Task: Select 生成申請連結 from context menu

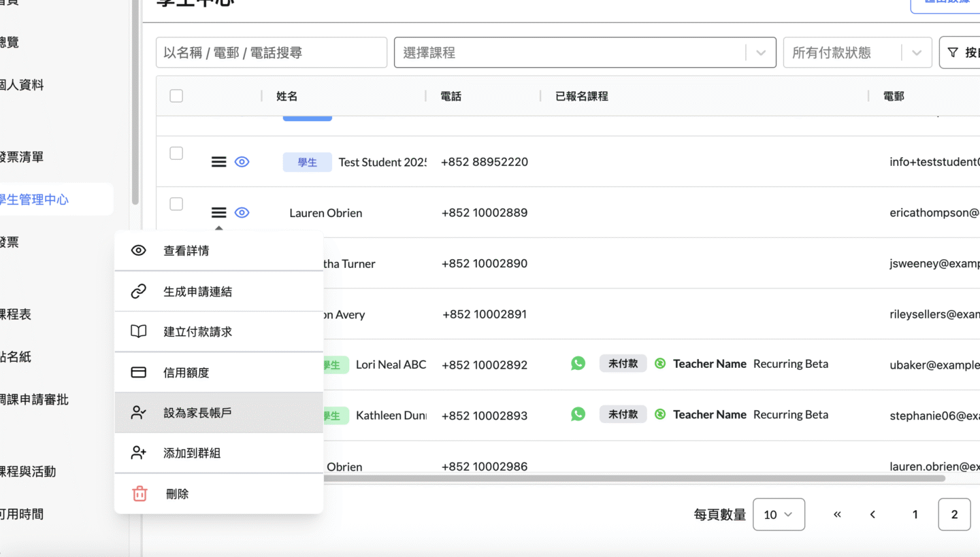Action: click(x=197, y=292)
